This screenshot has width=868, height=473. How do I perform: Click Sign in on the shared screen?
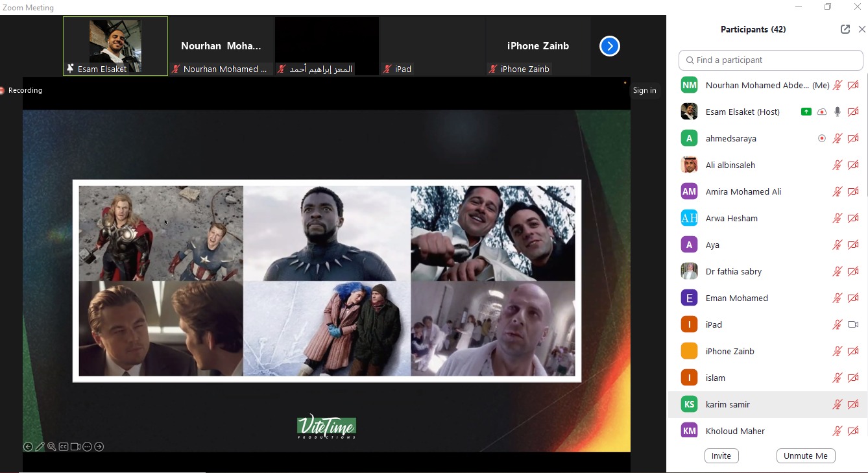(644, 90)
